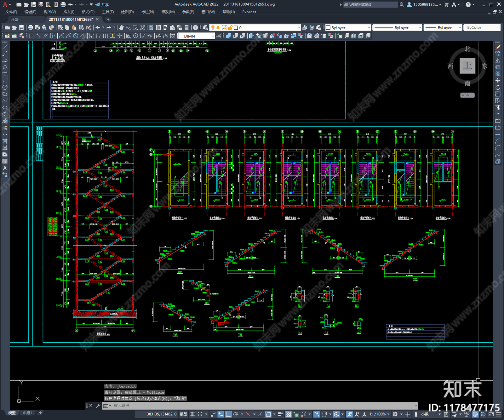Select the Erase tool in right toolbar

tap(498, 47)
